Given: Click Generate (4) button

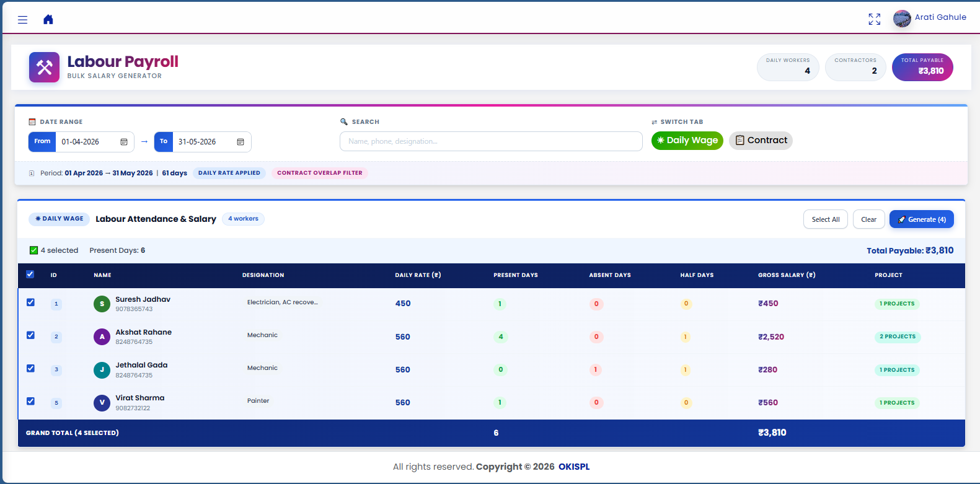Looking at the screenshot, I should pyautogui.click(x=921, y=219).
